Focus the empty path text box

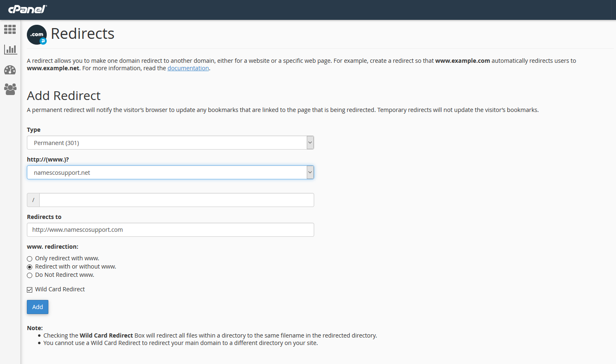[x=177, y=200]
